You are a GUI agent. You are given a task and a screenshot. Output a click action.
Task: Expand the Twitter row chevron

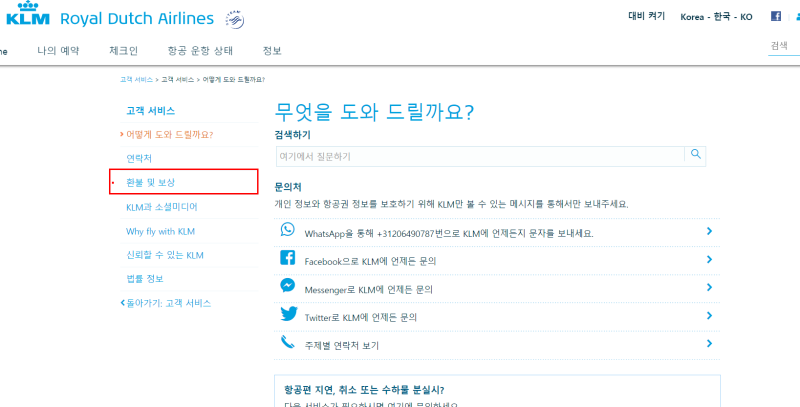click(709, 316)
